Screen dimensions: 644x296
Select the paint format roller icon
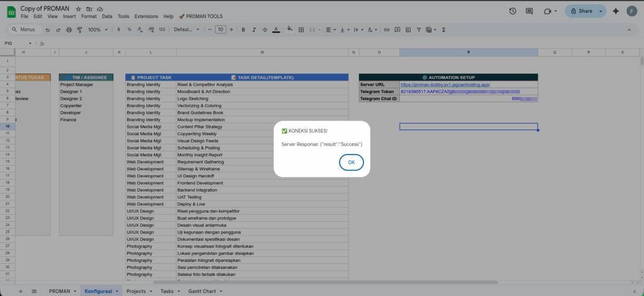(x=80, y=30)
